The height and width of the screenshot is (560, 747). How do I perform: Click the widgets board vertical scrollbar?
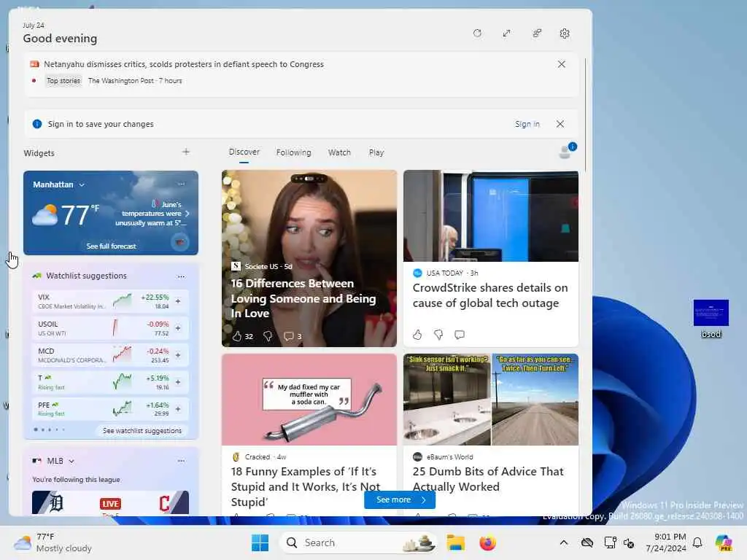(585, 114)
